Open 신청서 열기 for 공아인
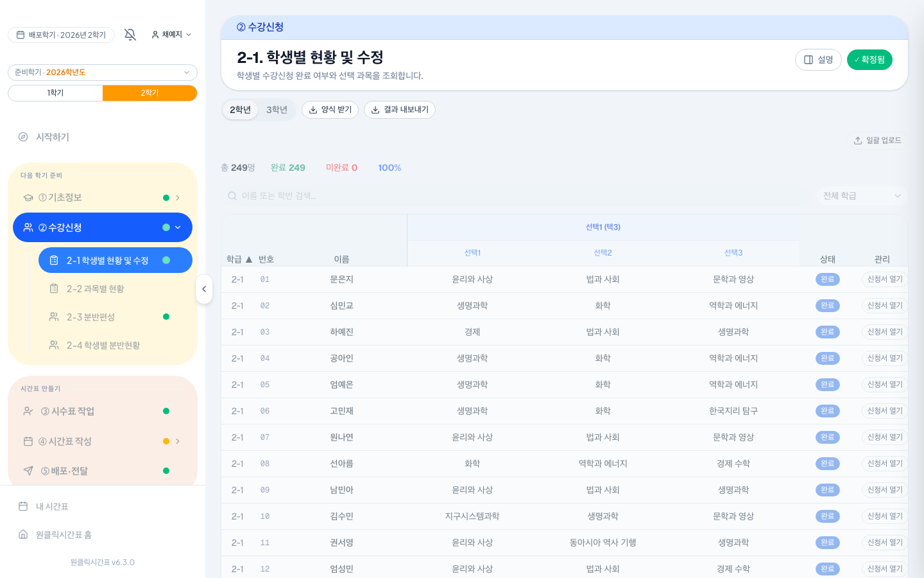924x578 pixels. tap(885, 358)
